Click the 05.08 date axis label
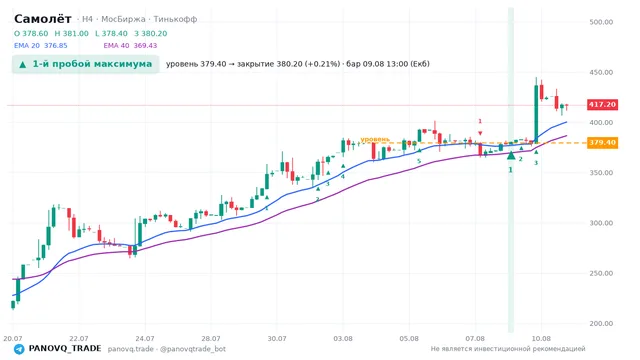Viewport: 640px width, 360px height. [409, 338]
